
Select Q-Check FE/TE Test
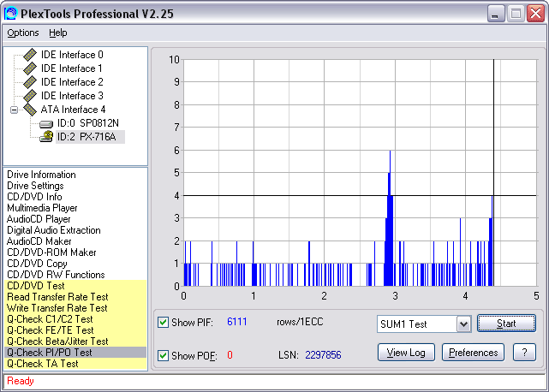pyautogui.click(x=75, y=330)
